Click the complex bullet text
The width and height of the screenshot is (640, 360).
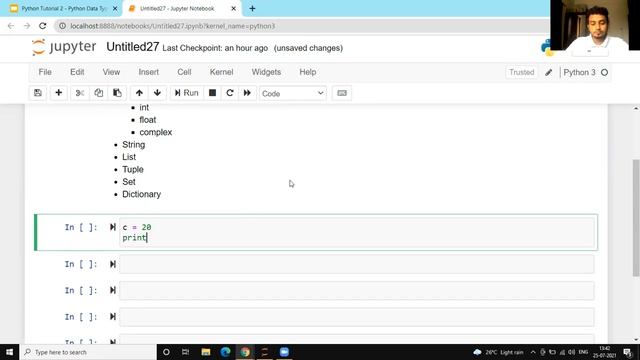156,132
